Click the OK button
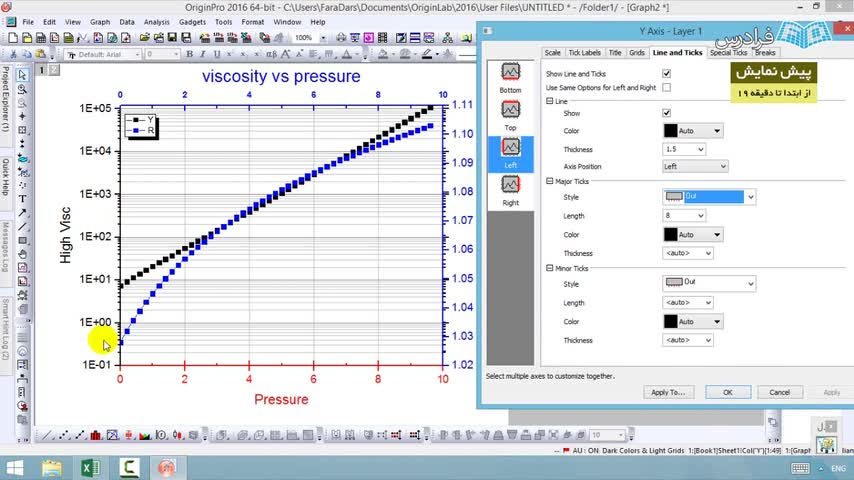The image size is (854, 480). pyautogui.click(x=728, y=392)
